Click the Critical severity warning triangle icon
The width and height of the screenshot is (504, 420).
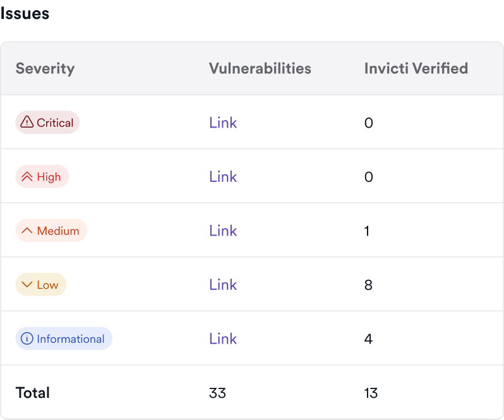27,123
